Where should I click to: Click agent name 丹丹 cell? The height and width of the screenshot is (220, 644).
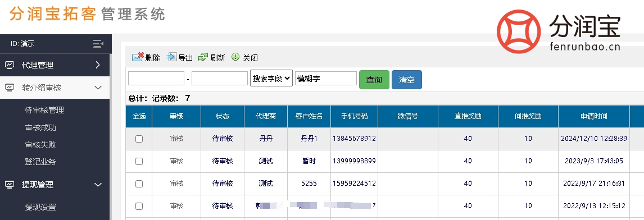pyautogui.click(x=266, y=139)
